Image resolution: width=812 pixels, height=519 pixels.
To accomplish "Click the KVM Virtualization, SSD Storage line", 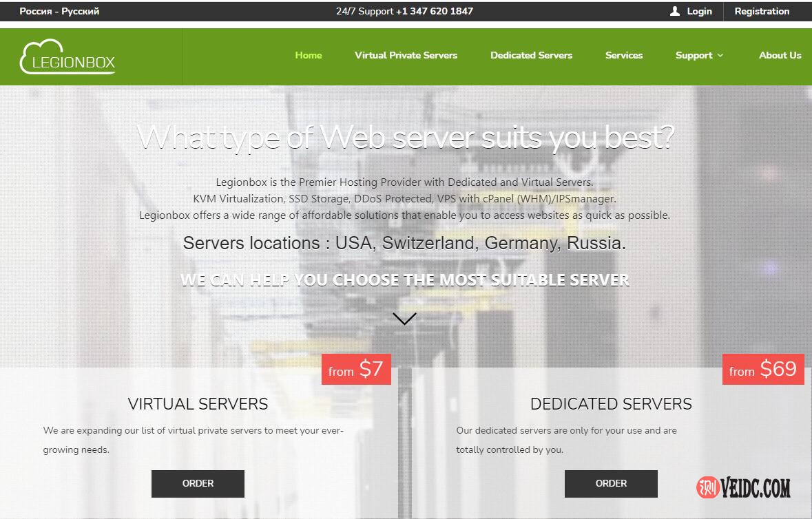I will (x=404, y=199).
